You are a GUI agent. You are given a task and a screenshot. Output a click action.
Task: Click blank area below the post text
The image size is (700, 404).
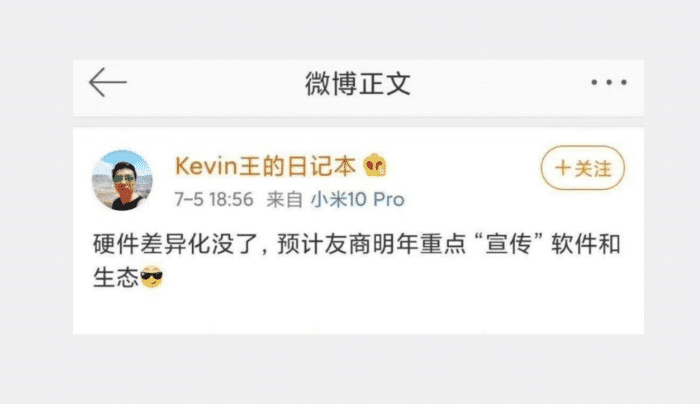[x=358, y=312]
